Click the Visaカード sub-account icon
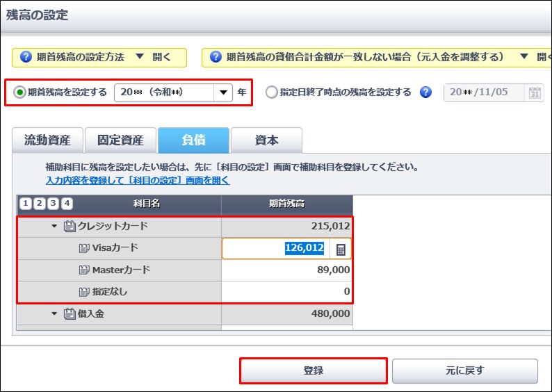552x392 pixels. tap(84, 248)
